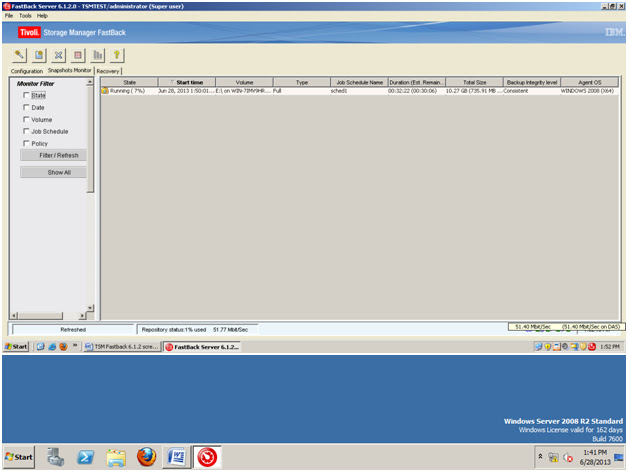Image resolution: width=628 pixels, height=472 pixels.
Task: Click the Repository status 1% used field
Action: pyautogui.click(x=197, y=329)
